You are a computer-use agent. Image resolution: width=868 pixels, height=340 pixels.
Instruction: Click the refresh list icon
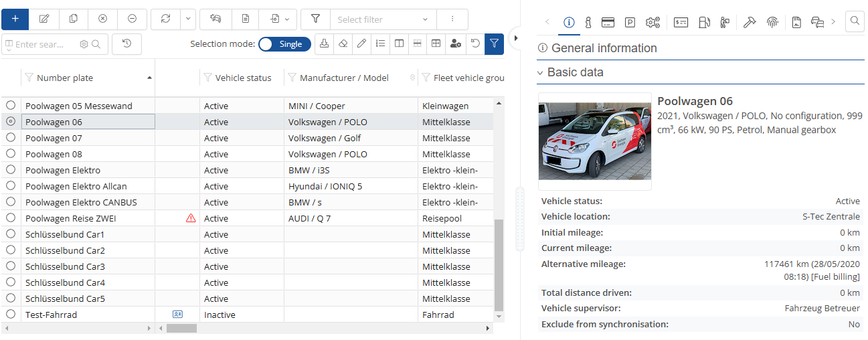pos(165,19)
